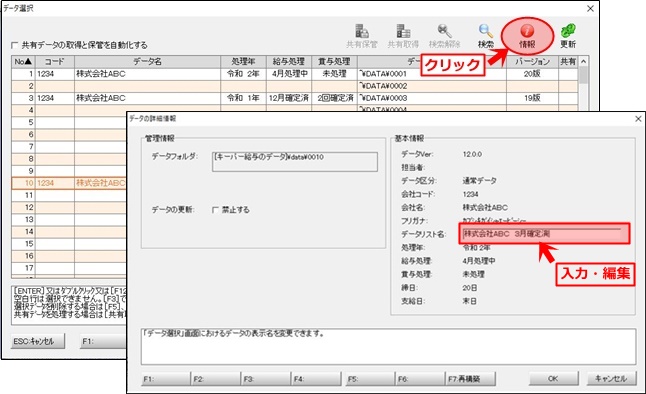Click the description text box at bottom
The width and height of the screenshot is (646, 394).
pos(389,346)
